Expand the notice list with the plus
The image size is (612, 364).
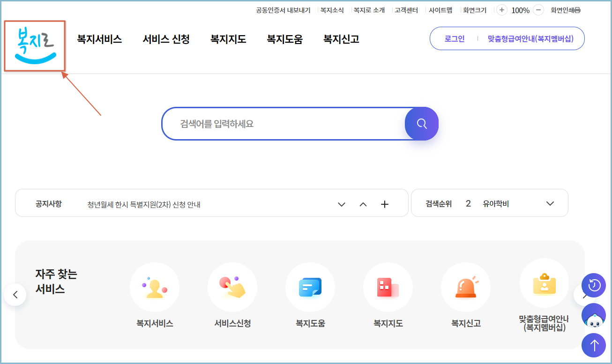pos(385,204)
